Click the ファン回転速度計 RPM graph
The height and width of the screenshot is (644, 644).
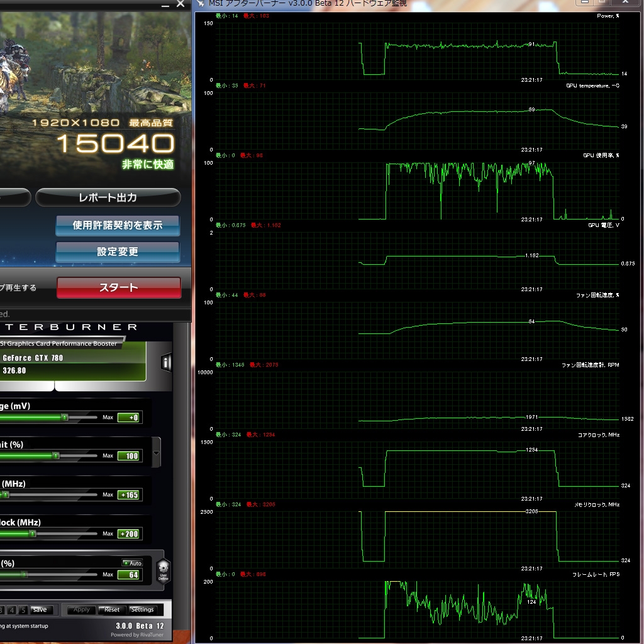(417, 401)
